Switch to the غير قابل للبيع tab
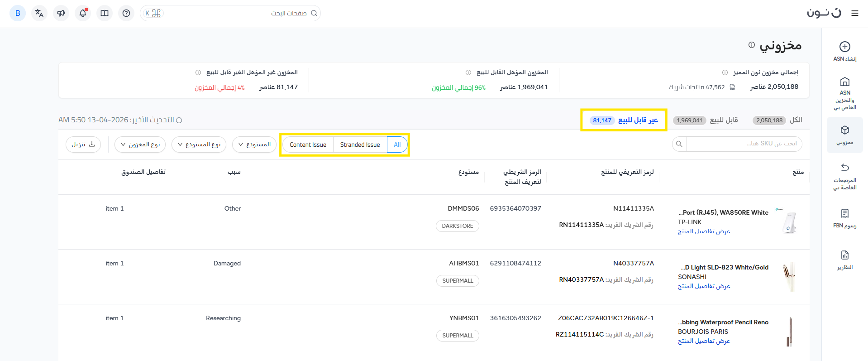Image resolution: width=868 pixels, height=361 pixels. 625,120
